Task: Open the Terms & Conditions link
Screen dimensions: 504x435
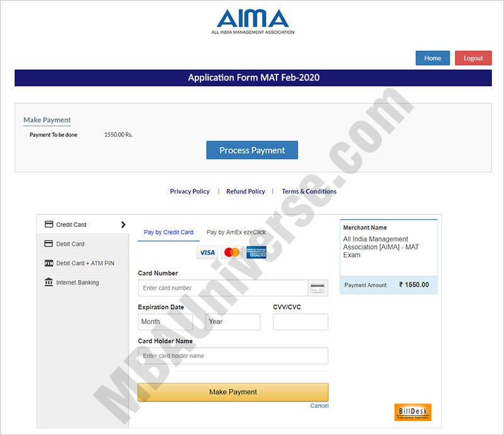Action: (x=309, y=191)
